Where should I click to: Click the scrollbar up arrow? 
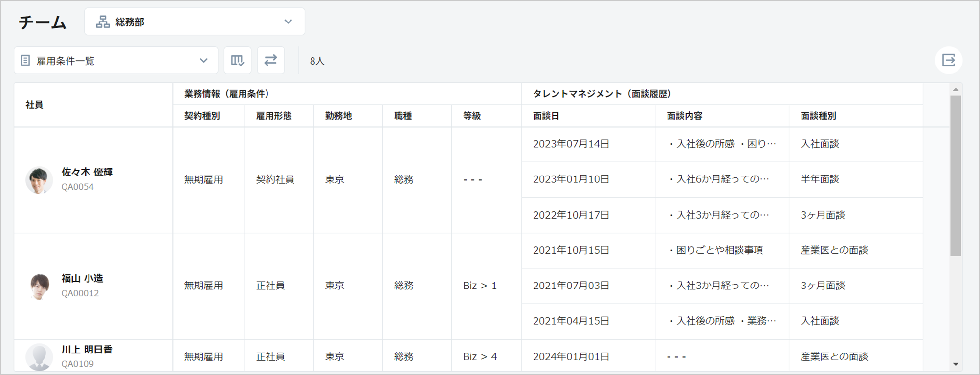[x=956, y=90]
